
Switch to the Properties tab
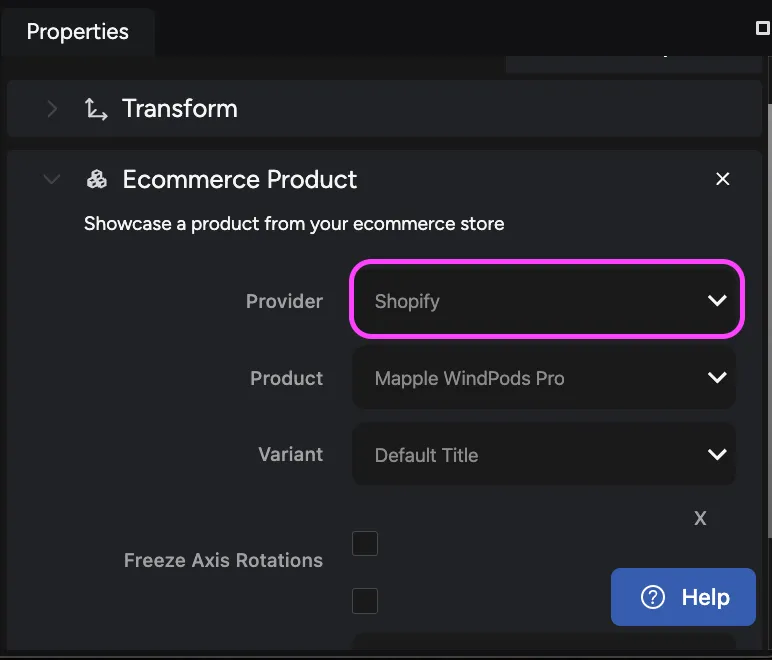(78, 32)
